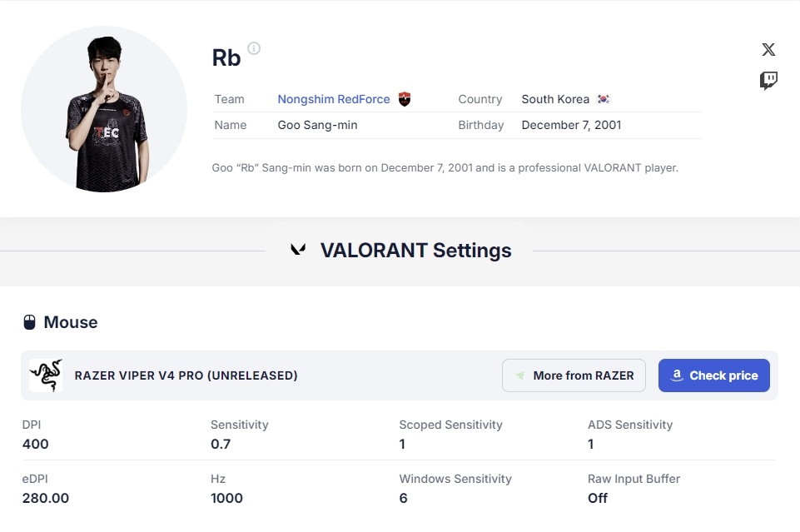800x532 pixels.
Task: Click the VALORANT Settings heading
Action: pyautogui.click(x=415, y=250)
